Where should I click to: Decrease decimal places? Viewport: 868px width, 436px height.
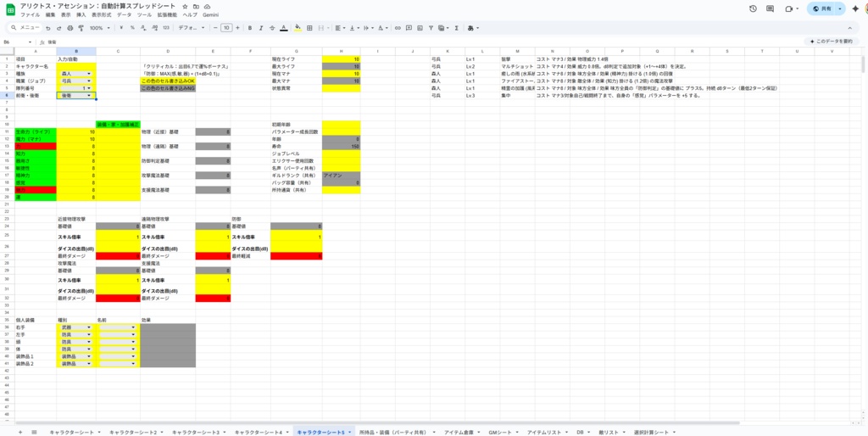pyautogui.click(x=143, y=28)
